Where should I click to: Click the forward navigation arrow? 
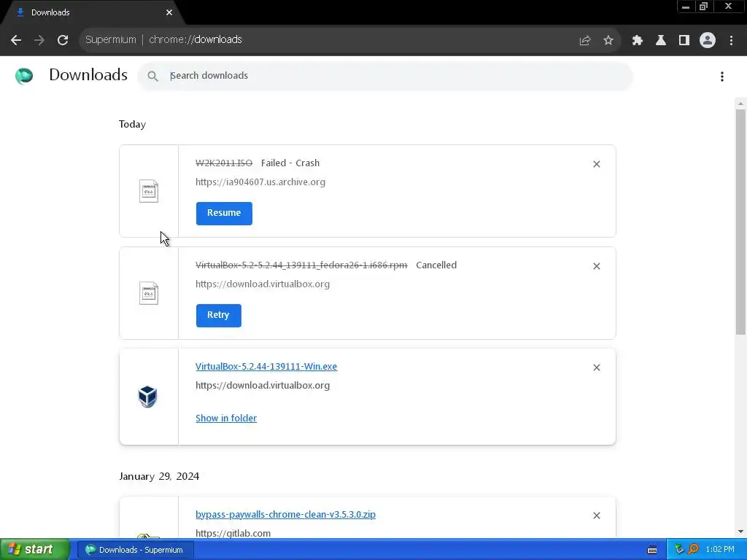coord(39,40)
